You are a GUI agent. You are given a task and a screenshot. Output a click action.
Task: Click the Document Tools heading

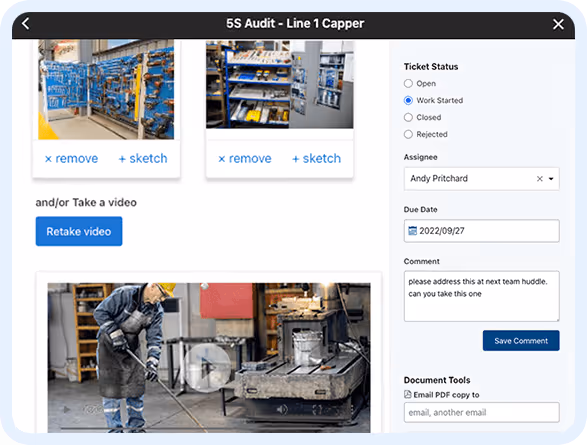pyautogui.click(x=437, y=380)
